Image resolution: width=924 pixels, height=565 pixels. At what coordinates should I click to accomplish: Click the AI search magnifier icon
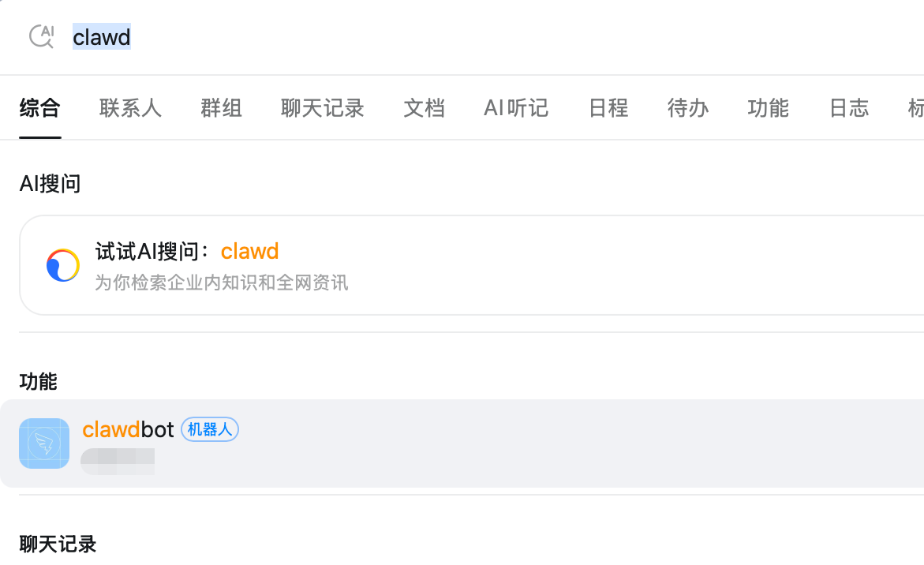pyautogui.click(x=41, y=36)
